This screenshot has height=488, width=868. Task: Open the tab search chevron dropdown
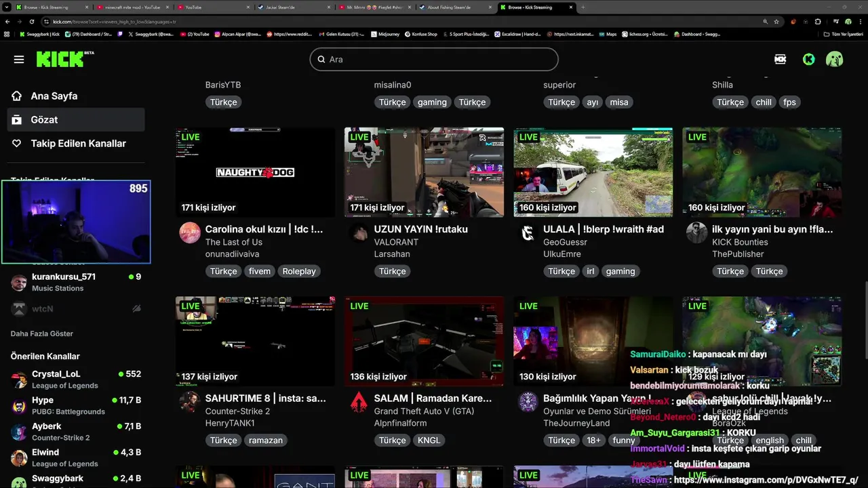tap(6, 7)
